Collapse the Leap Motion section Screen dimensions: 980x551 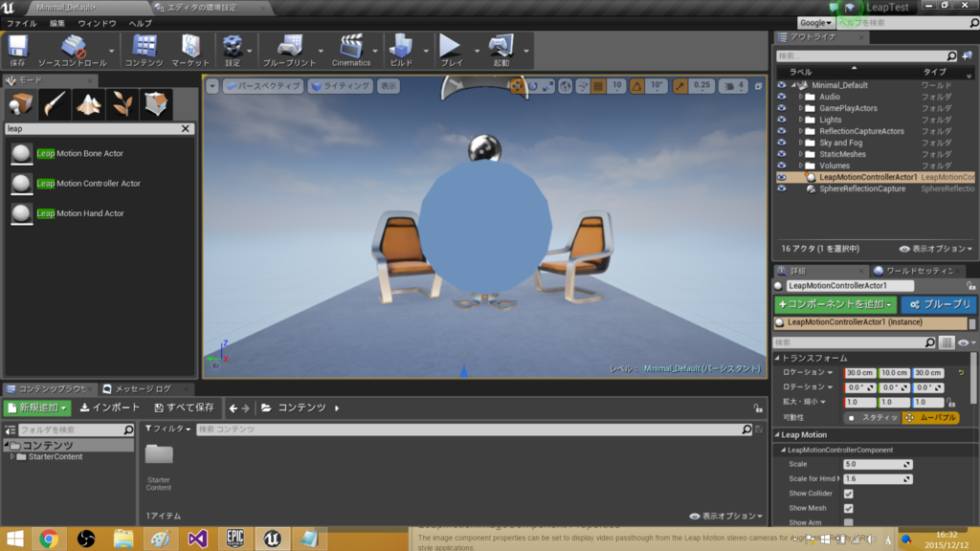tap(777, 435)
